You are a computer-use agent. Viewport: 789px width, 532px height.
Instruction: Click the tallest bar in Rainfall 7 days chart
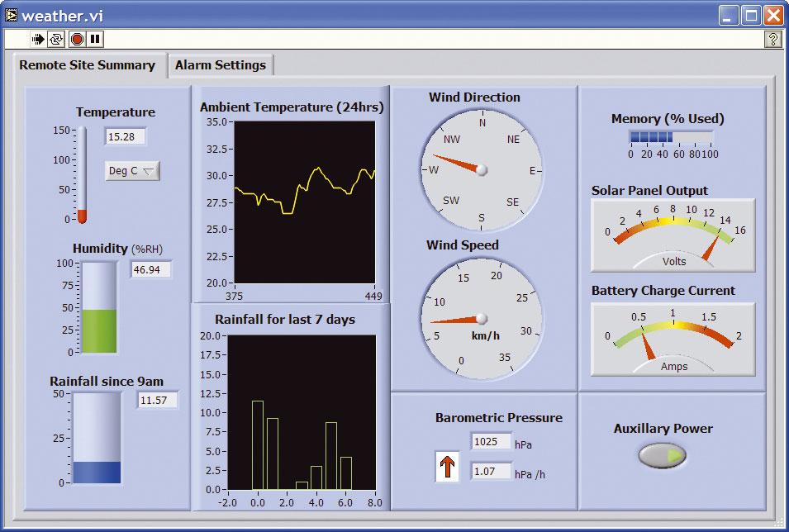pos(258,445)
